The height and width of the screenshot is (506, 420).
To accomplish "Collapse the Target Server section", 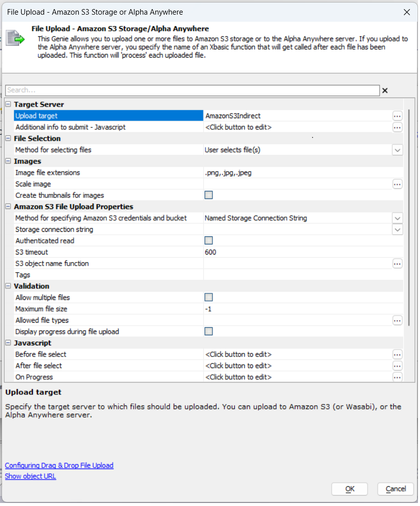I will pyautogui.click(x=9, y=105).
